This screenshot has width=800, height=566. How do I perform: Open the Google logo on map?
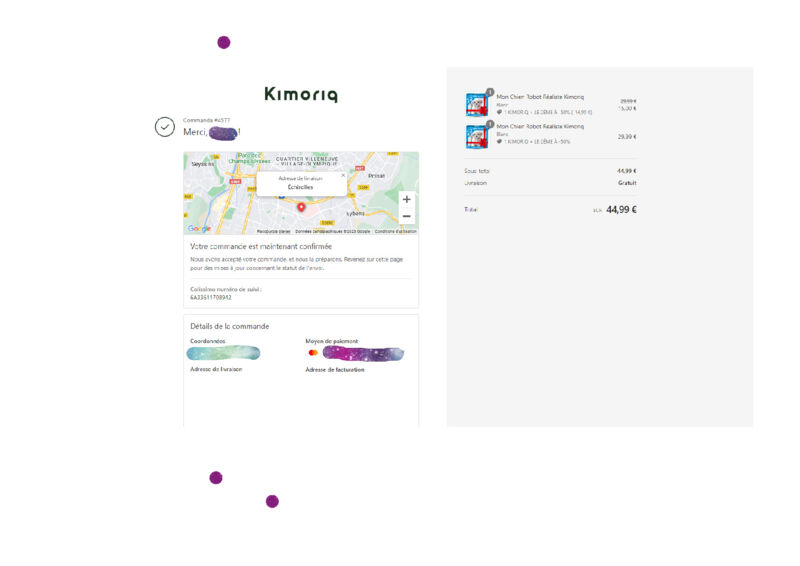[199, 229]
